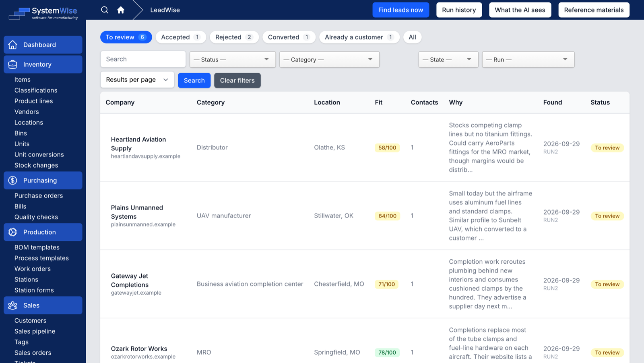This screenshot has height=363, width=644.
Task: Click the search magnifier icon in top bar
Action: pos(105,10)
